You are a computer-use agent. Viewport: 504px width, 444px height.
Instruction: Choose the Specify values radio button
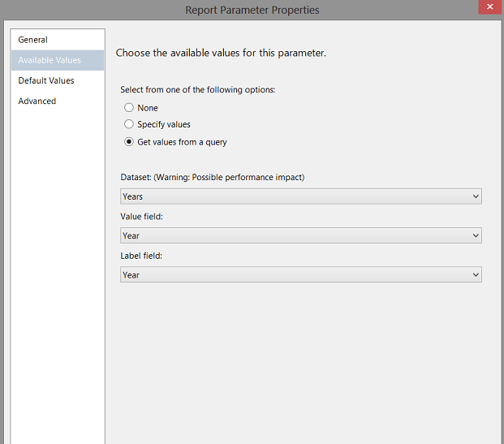129,124
